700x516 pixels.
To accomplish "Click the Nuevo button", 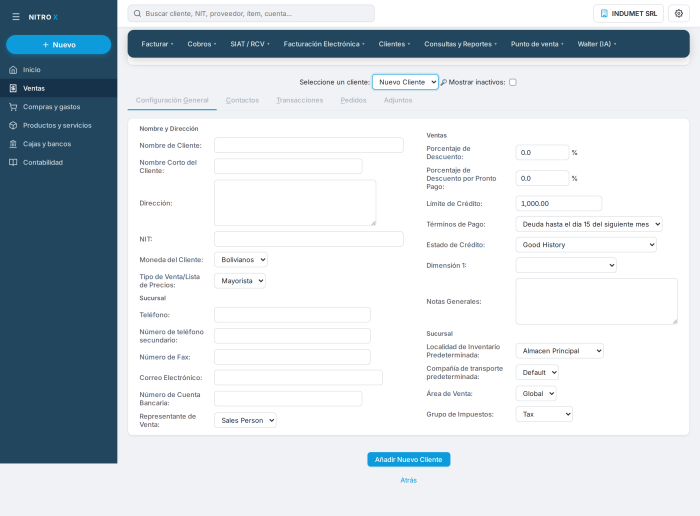I will (58, 45).
